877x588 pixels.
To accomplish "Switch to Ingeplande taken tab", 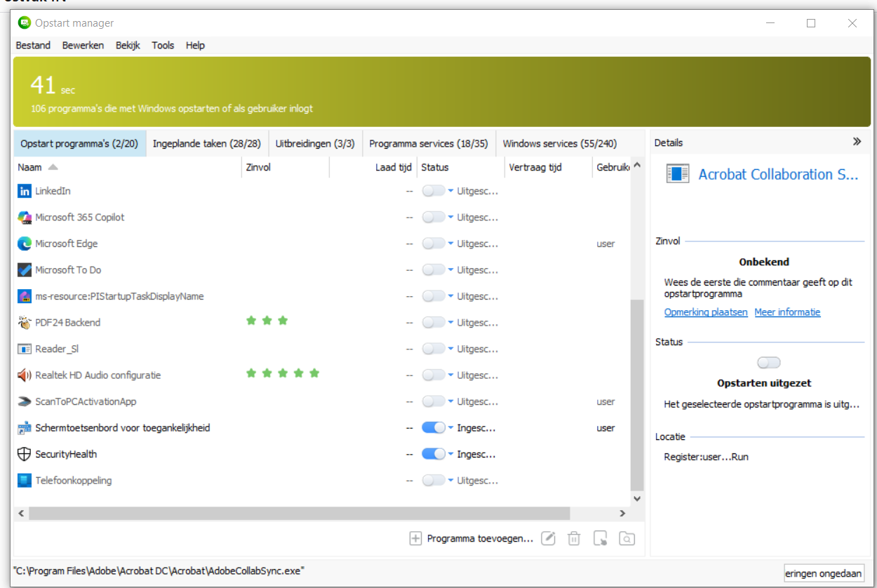I will click(207, 143).
